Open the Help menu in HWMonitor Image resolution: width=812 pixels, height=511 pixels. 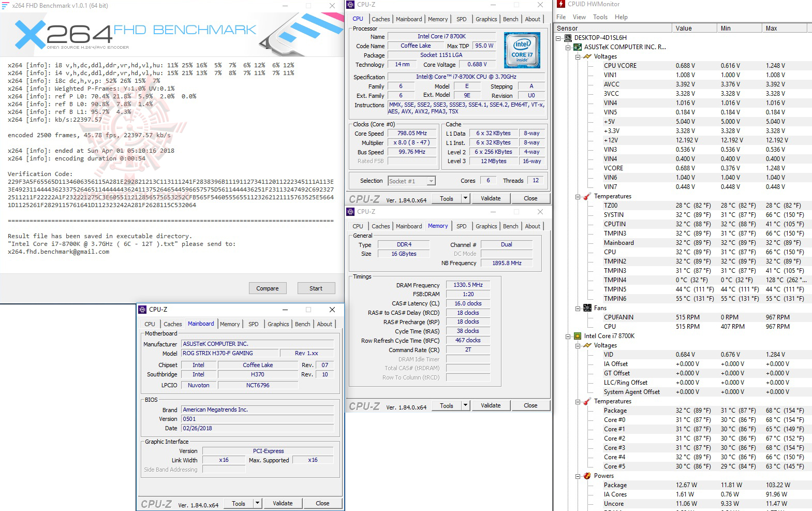click(x=621, y=17)
